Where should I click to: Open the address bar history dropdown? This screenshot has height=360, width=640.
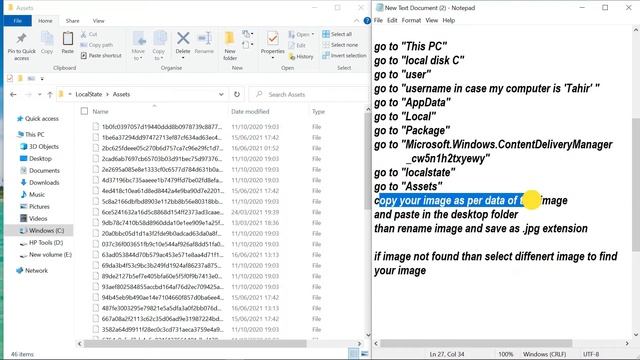click(221, 94)
